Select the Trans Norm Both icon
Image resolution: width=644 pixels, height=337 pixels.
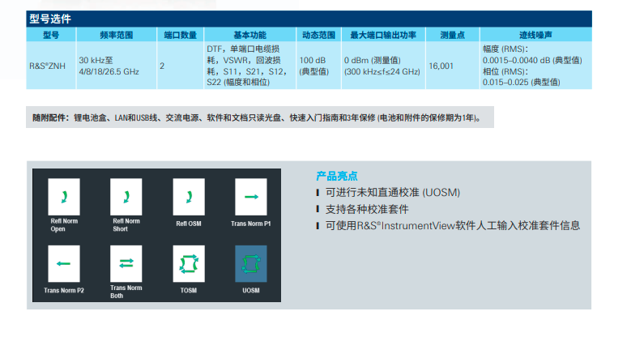(126, 263)
